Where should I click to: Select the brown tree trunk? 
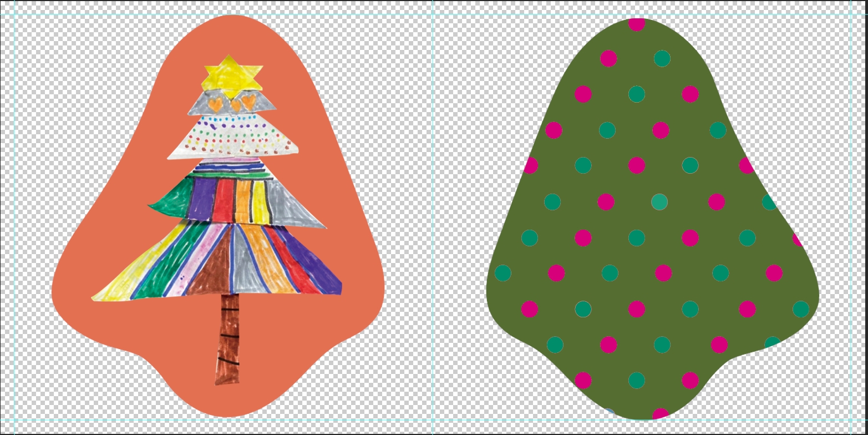coord(228,338)
